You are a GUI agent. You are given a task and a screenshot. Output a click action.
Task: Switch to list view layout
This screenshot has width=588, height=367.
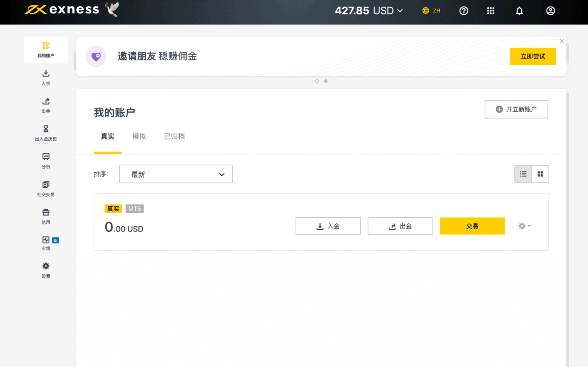523,174
